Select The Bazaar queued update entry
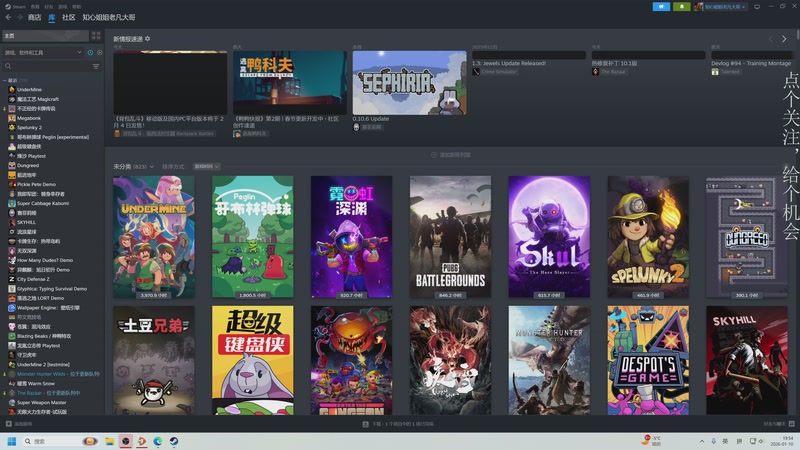 click(48, 393)
